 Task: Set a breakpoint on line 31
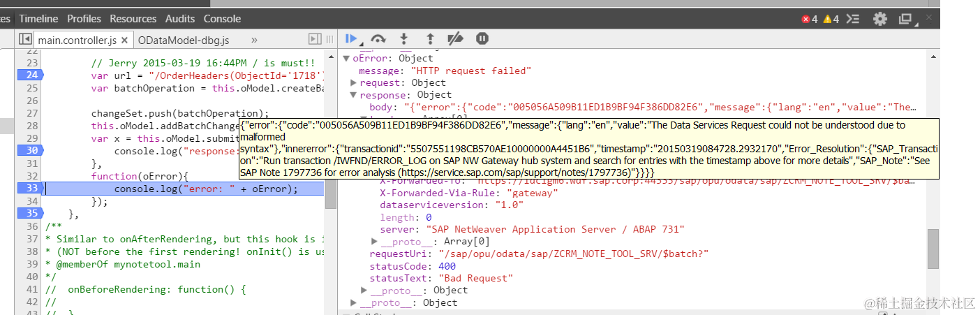31,163
